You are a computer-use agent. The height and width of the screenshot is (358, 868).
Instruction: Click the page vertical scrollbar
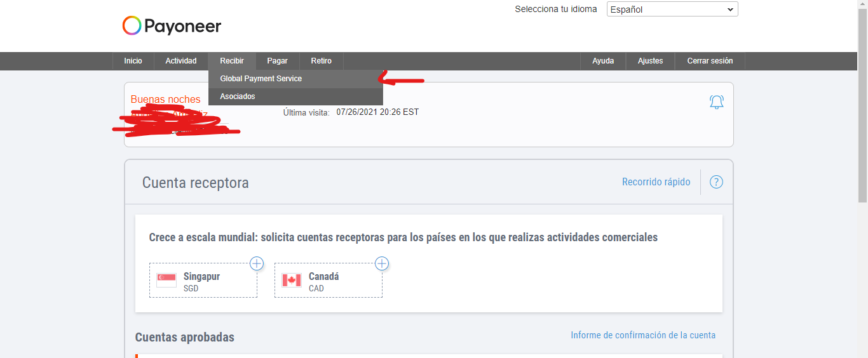click(x=862, y=107)
